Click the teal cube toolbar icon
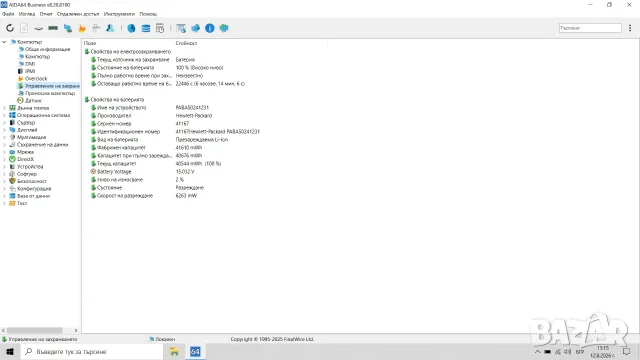 click(x=224, y=28)
